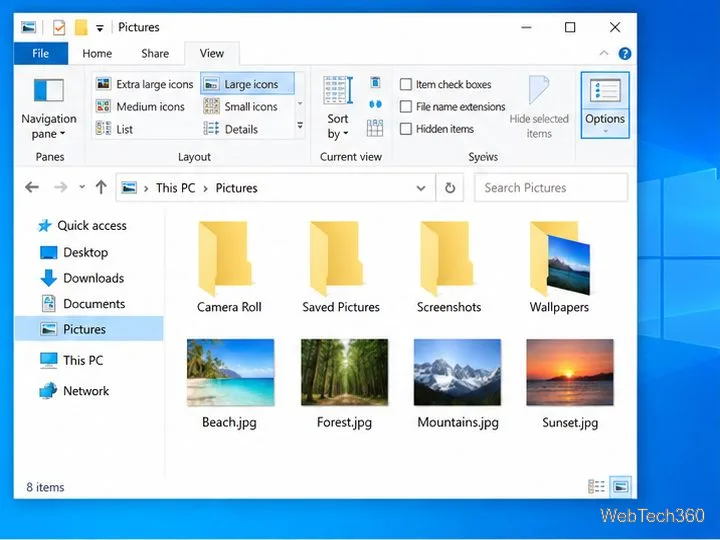Click Hide selected items
Image resolution: width=720 pixels, height=540 pixels.
click(539, 108)
